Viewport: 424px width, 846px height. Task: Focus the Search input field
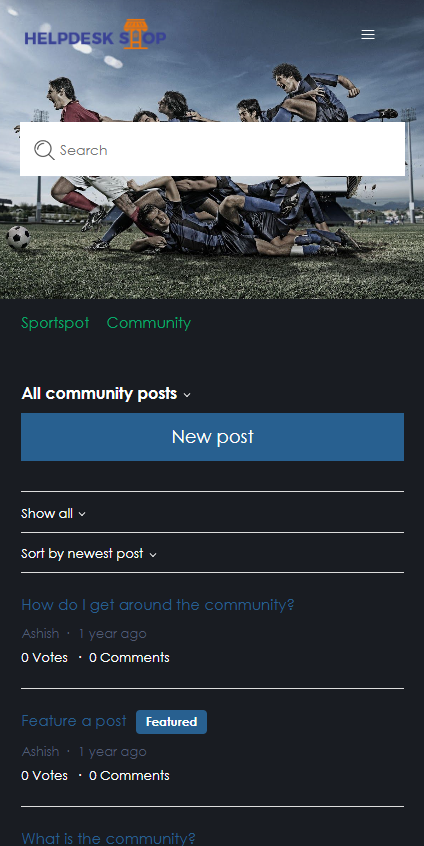[213, 149]
